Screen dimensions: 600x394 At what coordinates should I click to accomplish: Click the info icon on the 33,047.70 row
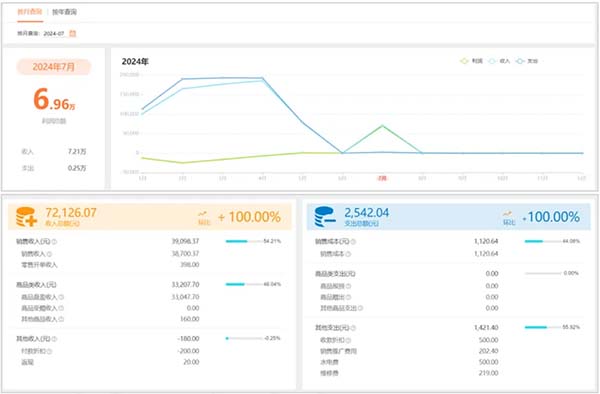(x=61, y=297)
